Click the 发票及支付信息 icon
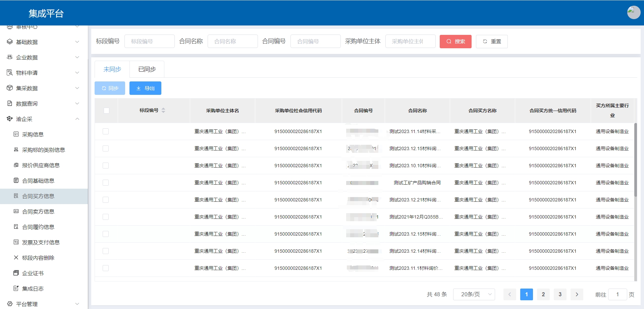This screenshot has width=644, height=309. pos(16,242)
